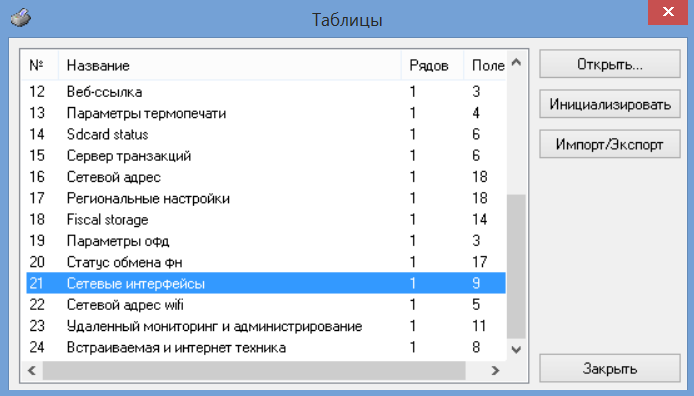The image size is (694, 396).
Task: Select the Параметры термопечати row
Action: (266, 113)
